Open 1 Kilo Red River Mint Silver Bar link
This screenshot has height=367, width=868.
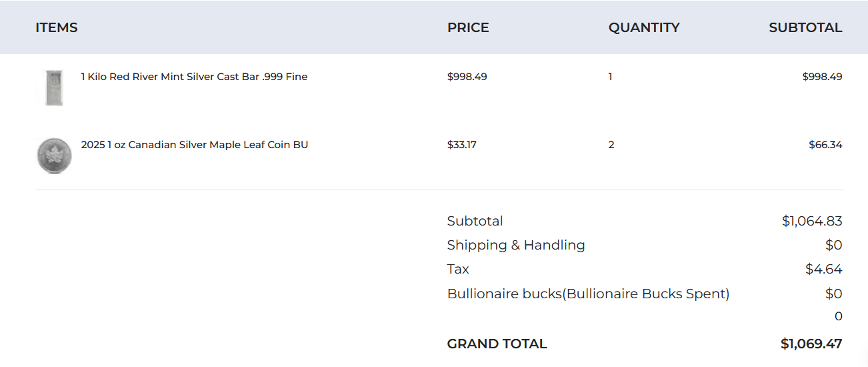pyautogui.click(x=194, y=77)
